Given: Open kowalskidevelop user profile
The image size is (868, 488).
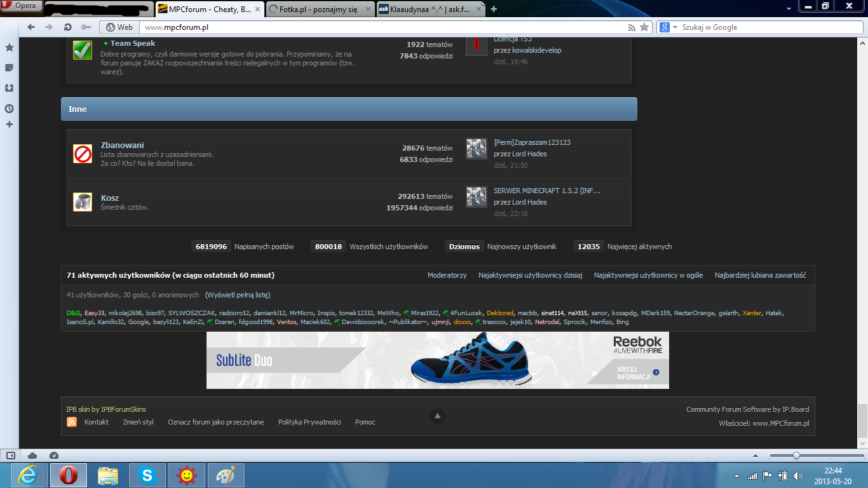Looking at the screenshot, I should (x=537, y=50).
